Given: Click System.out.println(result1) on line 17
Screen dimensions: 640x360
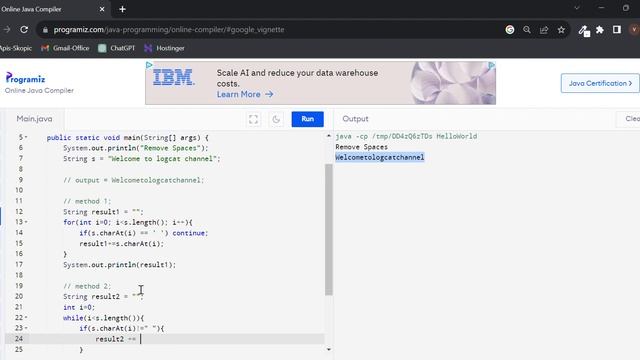Looking at the screenshot, I should (x=120, y=265).
